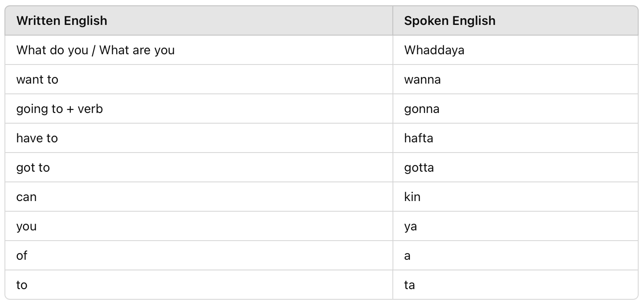Click the 'of' cell

click(x=199, y=255)
